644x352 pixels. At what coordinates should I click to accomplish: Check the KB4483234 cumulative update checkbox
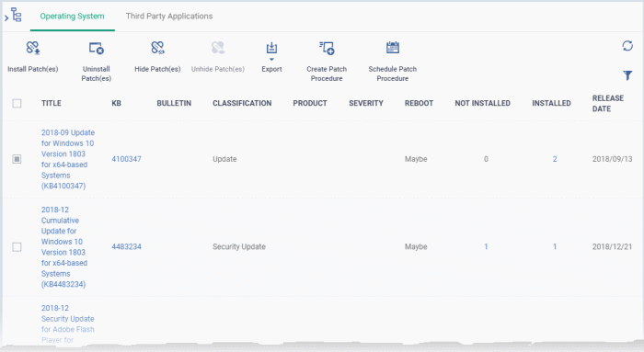17,247
